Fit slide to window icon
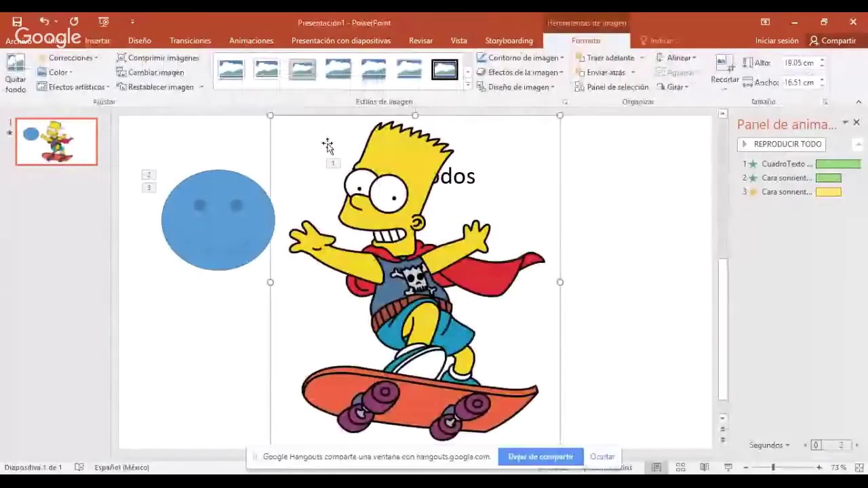868x488 pixels. click(859, 467)
